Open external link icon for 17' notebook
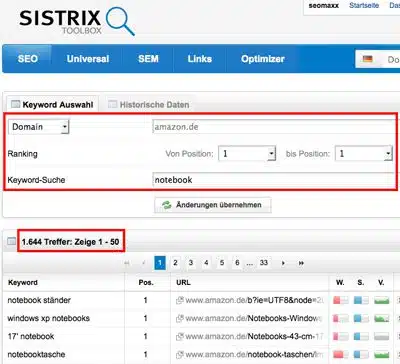The width and height of the screenshot is (400, 364). click(x=180, y=336)
